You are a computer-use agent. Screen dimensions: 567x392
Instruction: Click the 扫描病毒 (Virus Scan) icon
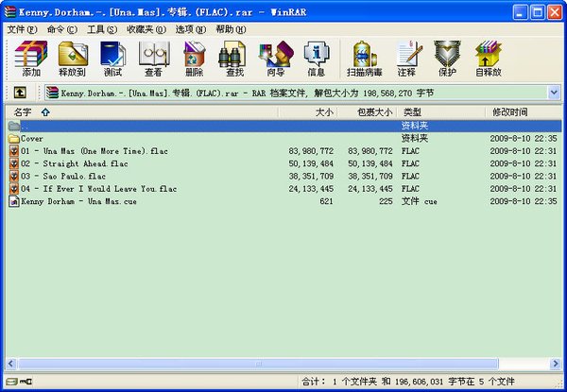coord(365,59)
